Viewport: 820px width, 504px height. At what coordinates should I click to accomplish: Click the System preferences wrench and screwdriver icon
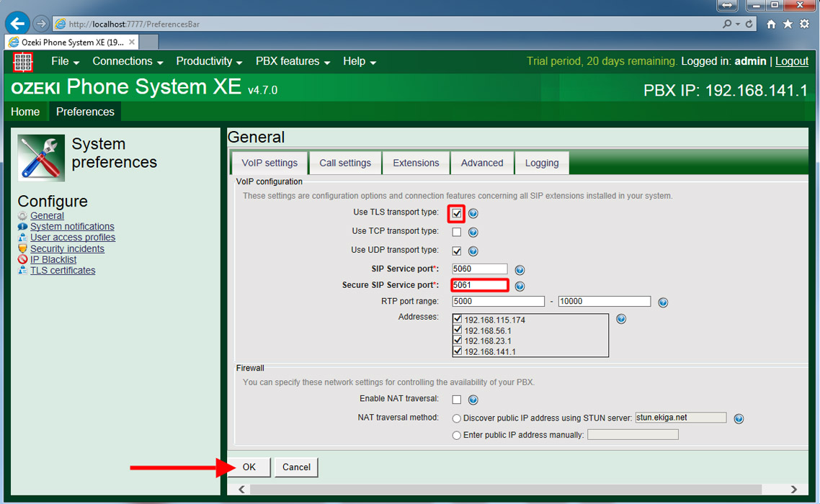click(x=41, y=158)
